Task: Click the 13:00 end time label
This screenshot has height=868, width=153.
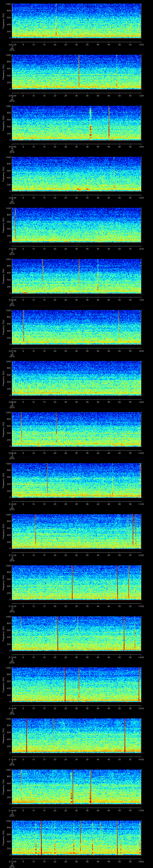Action: click(141, 606)
